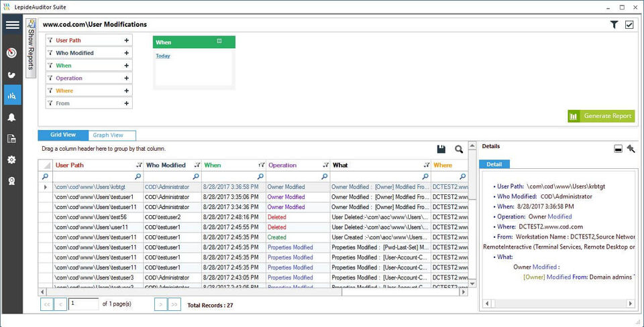Image resolution: width=644 pixels, height=327 pixels.
Task: Open the hamburger menu in the sidebar
Action: point(12,25)
